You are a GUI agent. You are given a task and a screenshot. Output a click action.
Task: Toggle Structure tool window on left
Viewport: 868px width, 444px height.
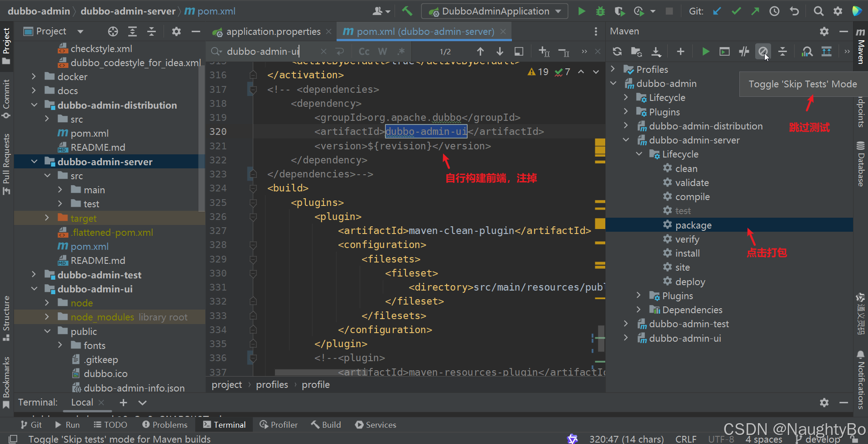(6, 318)
